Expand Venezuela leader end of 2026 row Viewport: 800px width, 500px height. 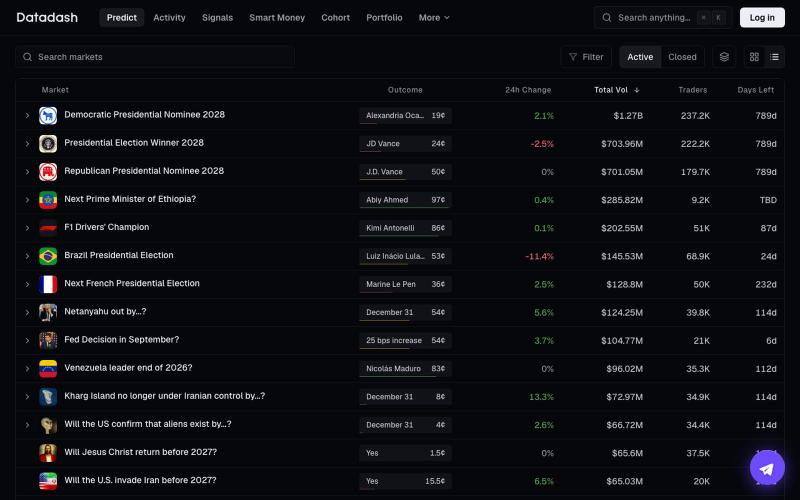pyautogui.click(x=27, y=368)
